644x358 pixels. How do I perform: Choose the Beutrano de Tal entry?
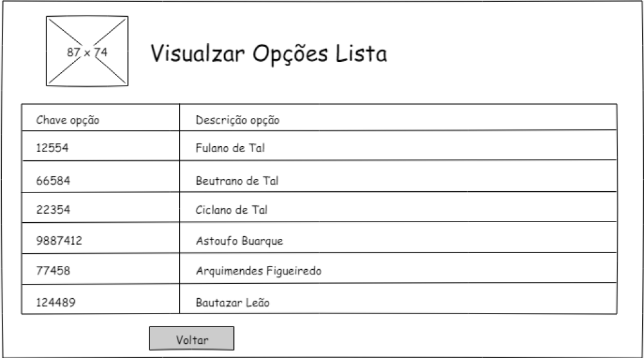tap(237, 181)
